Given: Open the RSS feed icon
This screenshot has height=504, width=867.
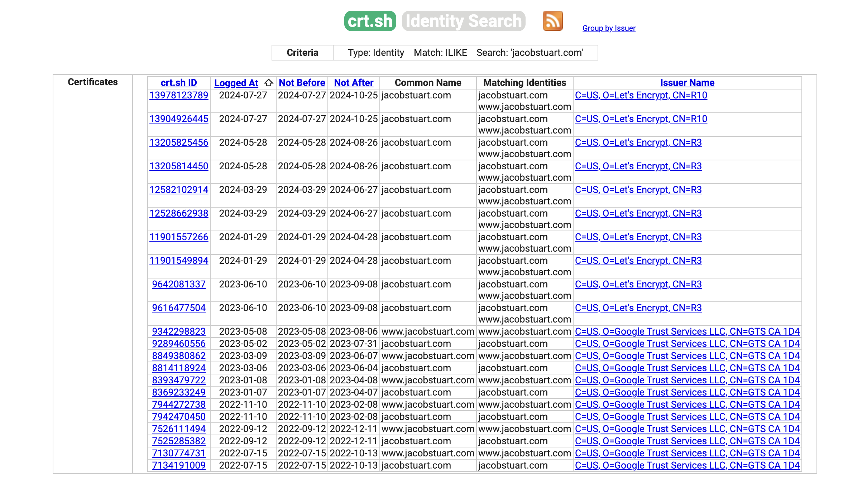Looking at the screenshot, I should click(x=552, y=21).
